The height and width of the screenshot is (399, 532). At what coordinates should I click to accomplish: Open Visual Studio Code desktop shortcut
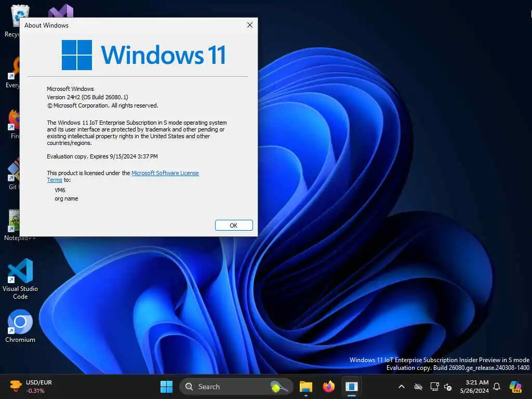(20, 279)
